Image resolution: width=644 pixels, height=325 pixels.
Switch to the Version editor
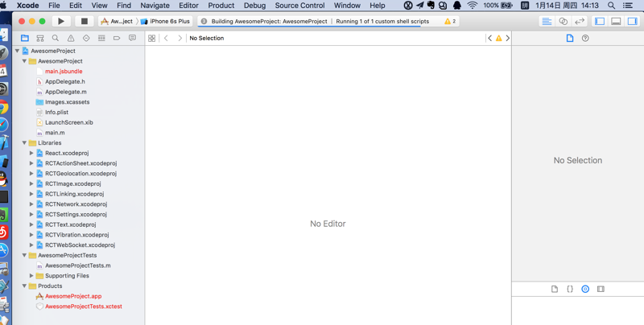579,22
